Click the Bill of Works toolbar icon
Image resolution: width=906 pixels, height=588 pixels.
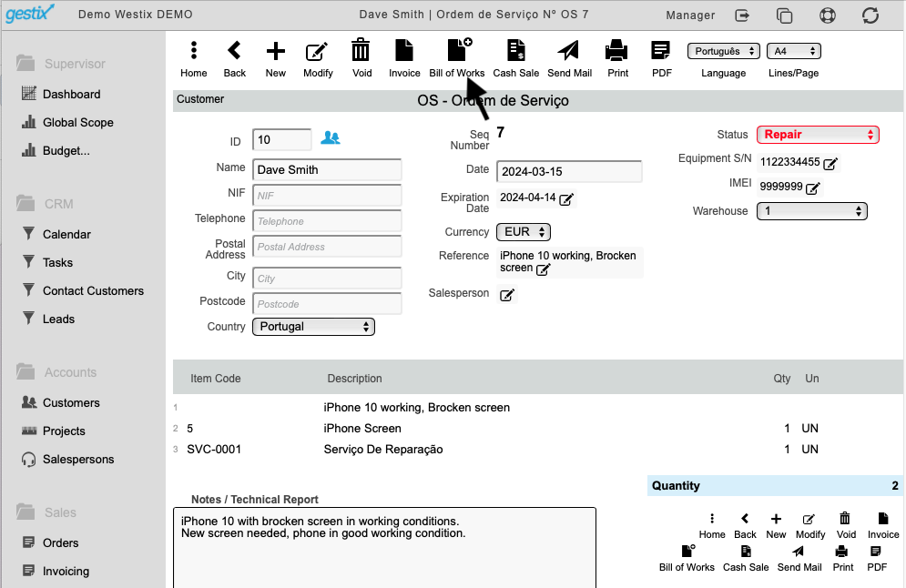pyautogui.click(x=459, y=50)
